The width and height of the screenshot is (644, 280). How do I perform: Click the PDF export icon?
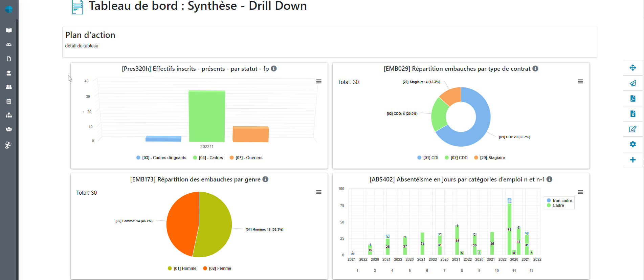point(632,99)
